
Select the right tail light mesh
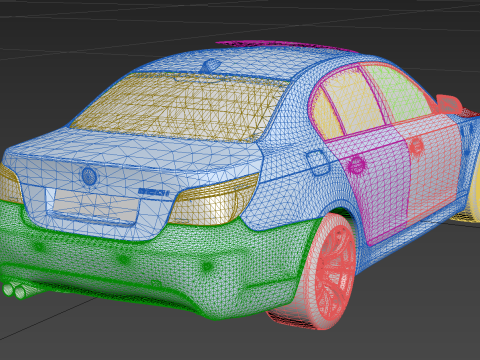click(213, 200)
